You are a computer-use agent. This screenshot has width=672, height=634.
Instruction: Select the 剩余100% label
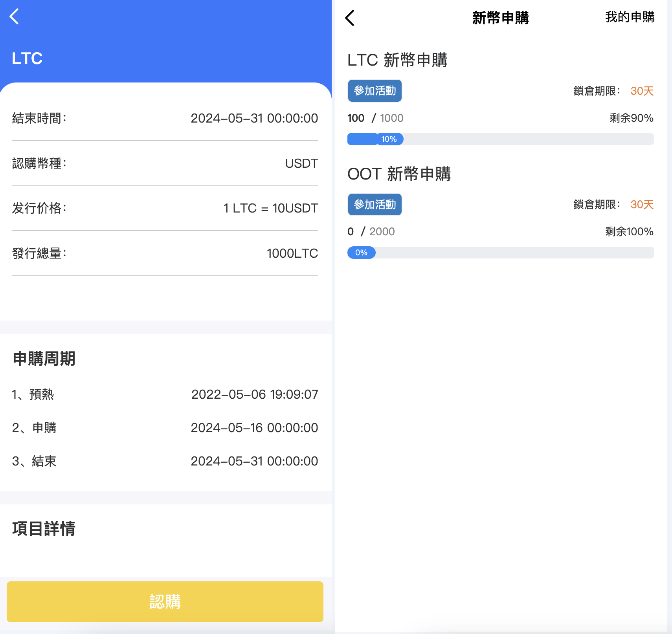coord(628,231)
